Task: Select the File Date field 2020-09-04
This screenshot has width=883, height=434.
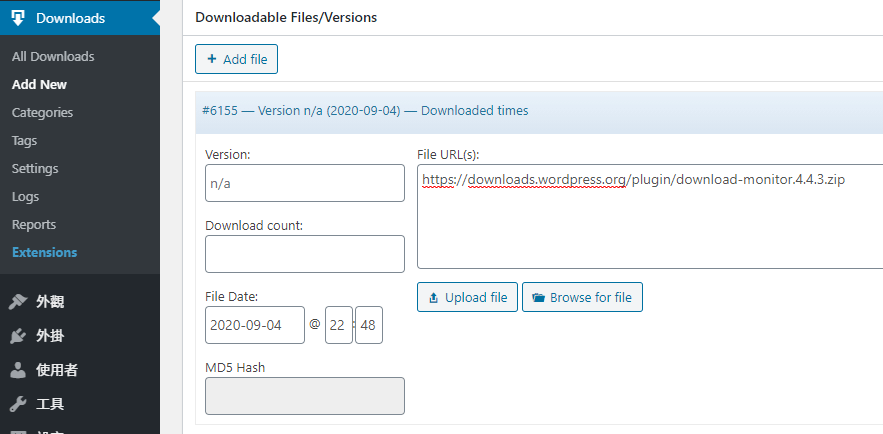Action: pyautogui.click(x=255, y=325)
